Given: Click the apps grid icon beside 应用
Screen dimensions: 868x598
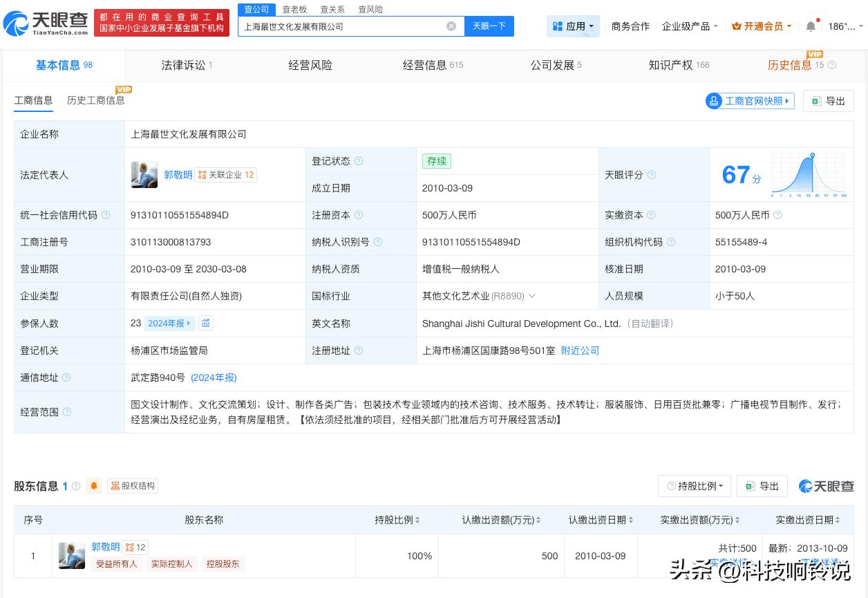Looking at the screenshot, I should (559, 26).
